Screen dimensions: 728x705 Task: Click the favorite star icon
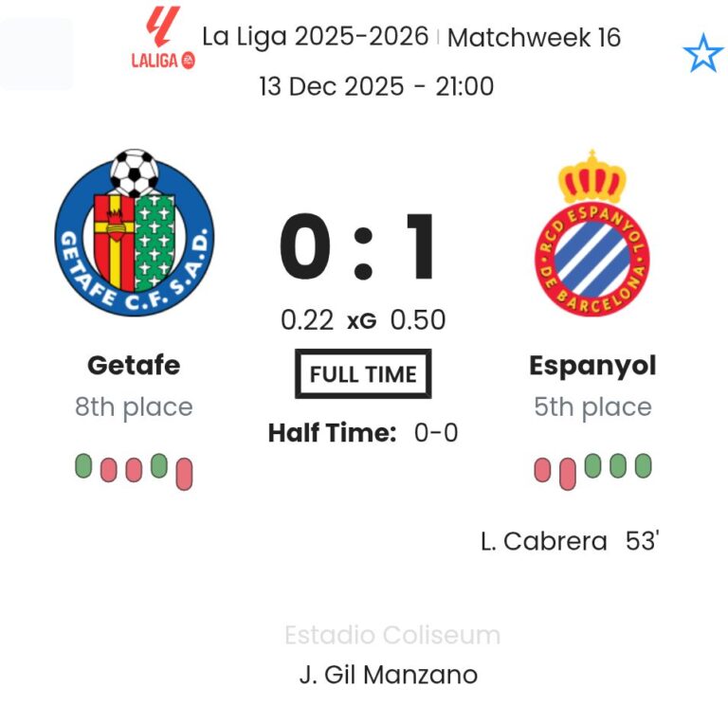coord(702,55)
